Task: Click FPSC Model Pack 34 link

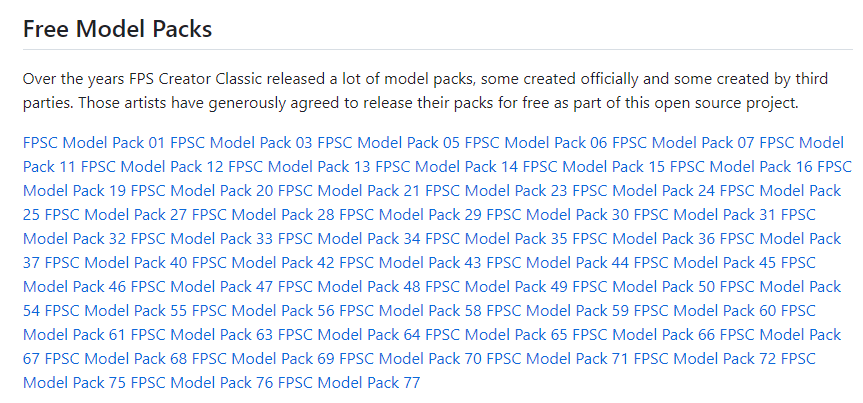Action: point(349,238)
